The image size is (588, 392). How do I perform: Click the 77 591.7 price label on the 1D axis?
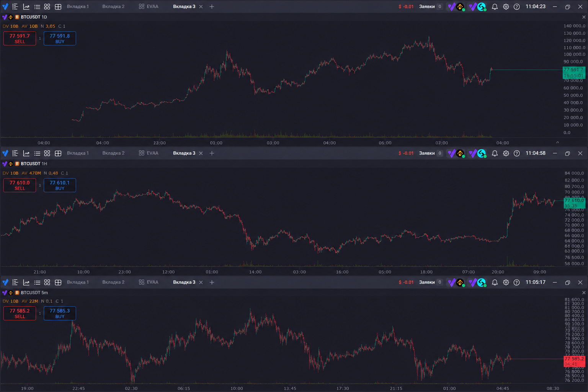click(x=574, y=72)
